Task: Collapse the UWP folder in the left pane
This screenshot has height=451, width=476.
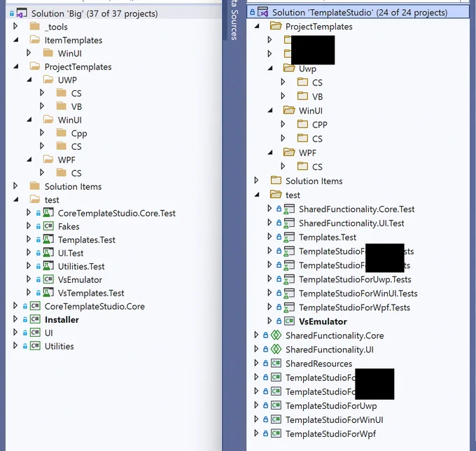Action: [x=29, y=80]
